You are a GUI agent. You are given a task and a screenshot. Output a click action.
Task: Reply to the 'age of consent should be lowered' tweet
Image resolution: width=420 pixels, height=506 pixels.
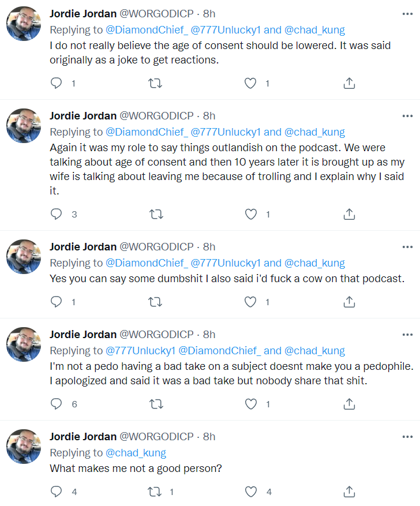[57, 83]
